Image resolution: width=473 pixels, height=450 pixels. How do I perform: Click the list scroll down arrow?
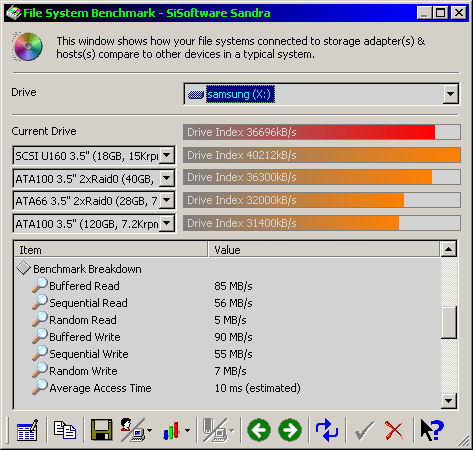coord(449,401)
